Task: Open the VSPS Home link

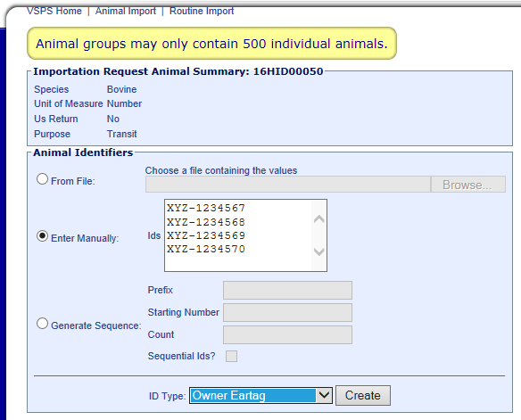Action: [x=54, y=11]
